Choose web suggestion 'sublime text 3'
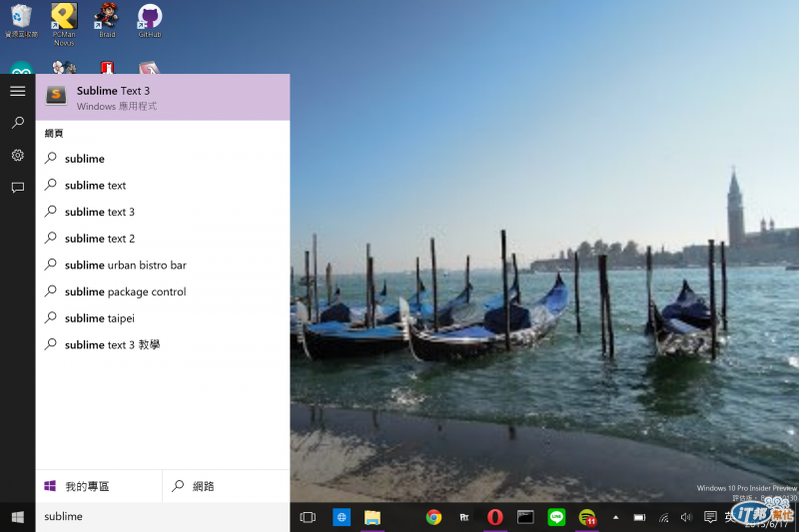The image size is (799, 532). coord(163,212)
